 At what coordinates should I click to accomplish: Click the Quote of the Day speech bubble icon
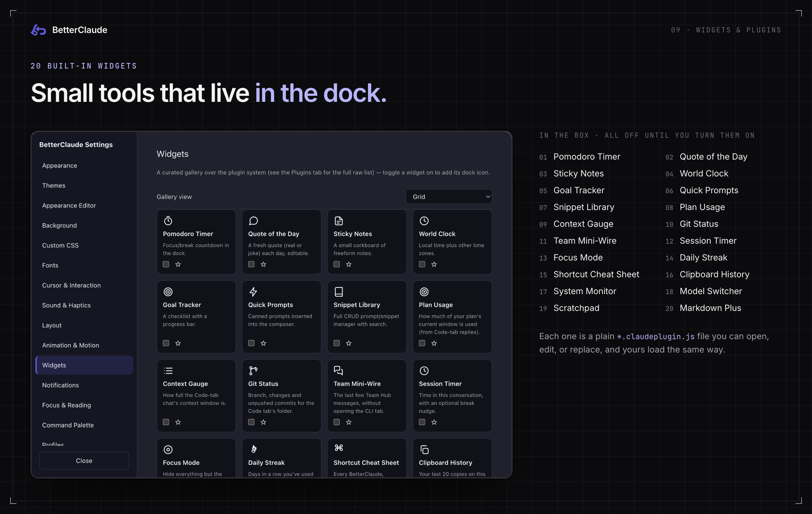253,221
